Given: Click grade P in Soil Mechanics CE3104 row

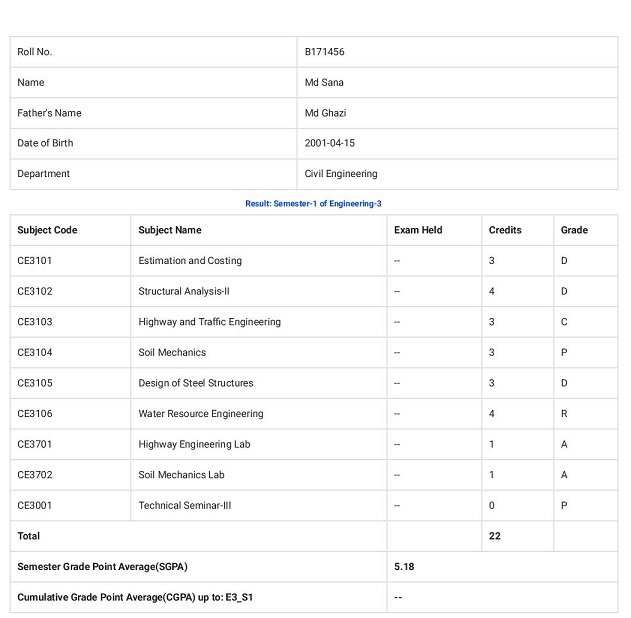Looking at the screenshot, I should pos(564,352).
